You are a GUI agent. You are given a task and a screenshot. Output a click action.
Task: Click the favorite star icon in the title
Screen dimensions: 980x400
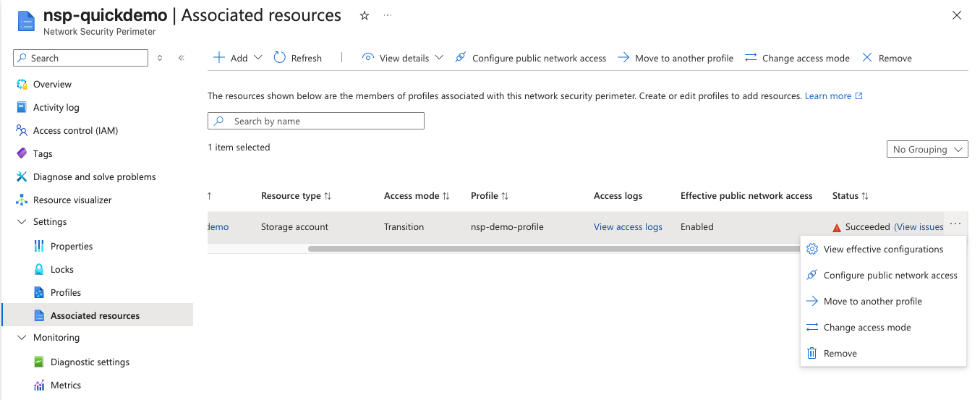pos(365,15)
